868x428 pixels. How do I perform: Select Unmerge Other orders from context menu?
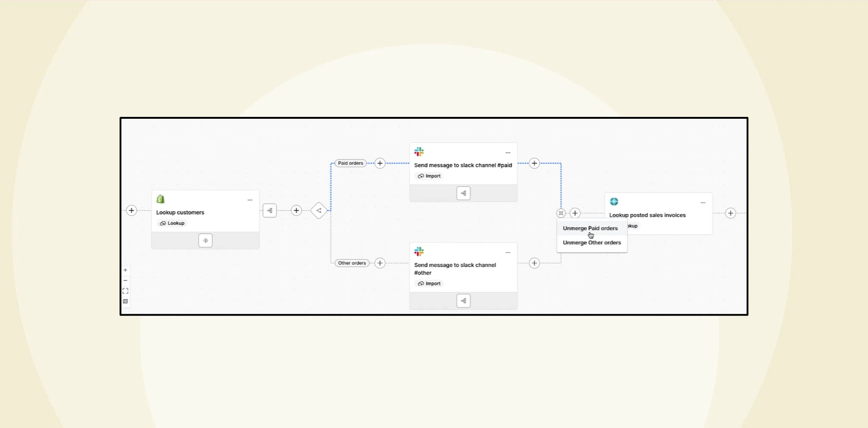tap(592, 242)
